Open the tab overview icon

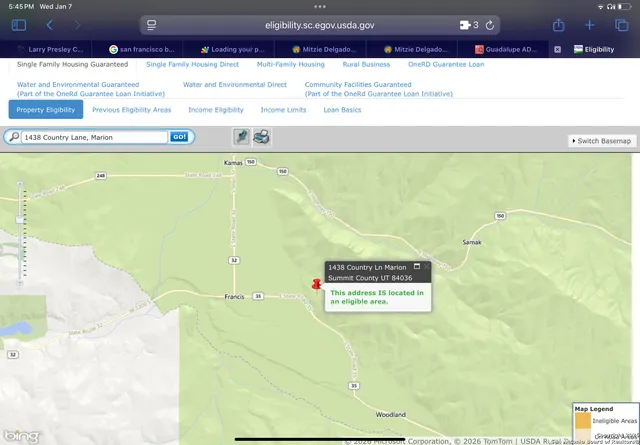click(621, 25)
